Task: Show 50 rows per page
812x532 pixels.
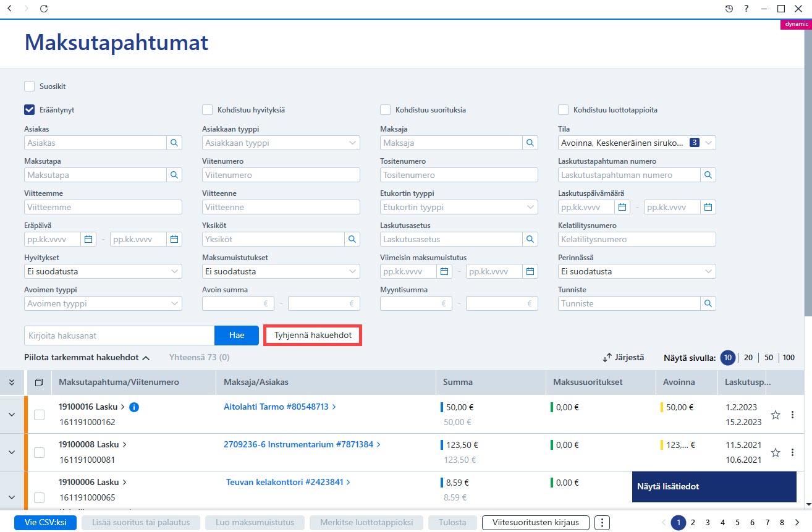Action: (769, 357)
